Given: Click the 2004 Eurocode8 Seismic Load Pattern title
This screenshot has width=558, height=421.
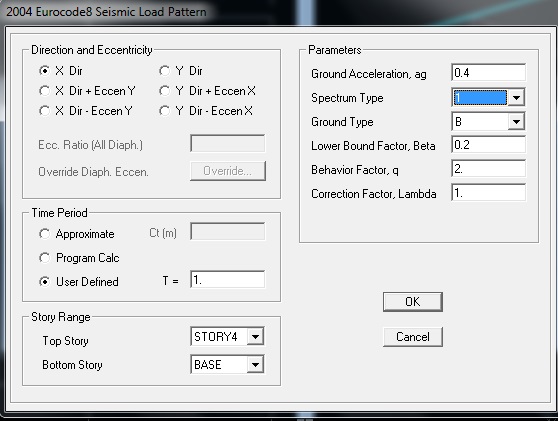Looking at the screenshot, I should (106, 12).
